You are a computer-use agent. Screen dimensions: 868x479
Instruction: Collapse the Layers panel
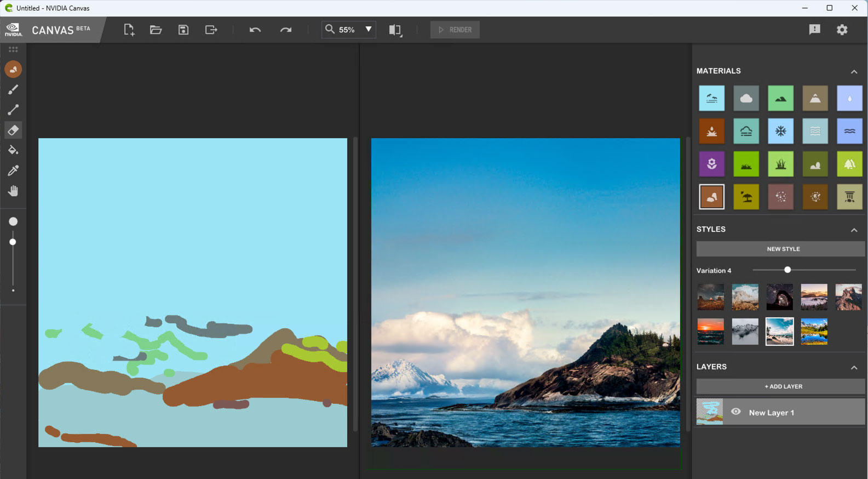[x=854, y=367]
